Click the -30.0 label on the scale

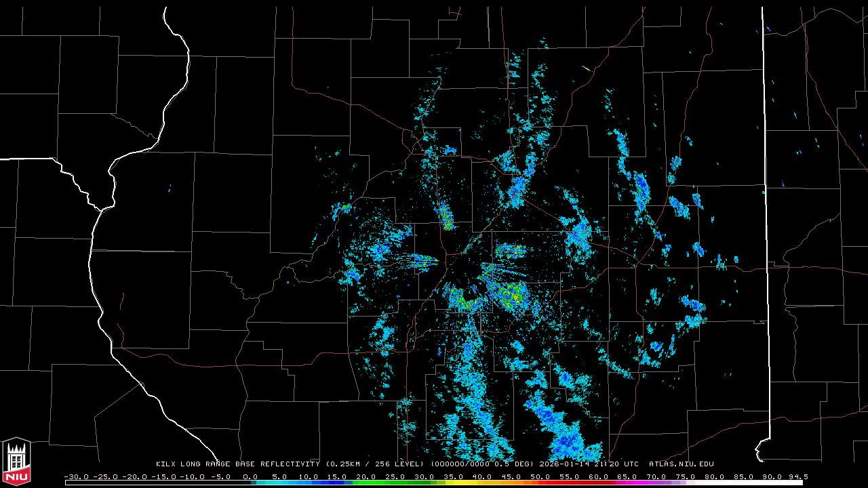click(x=77, y=476)
